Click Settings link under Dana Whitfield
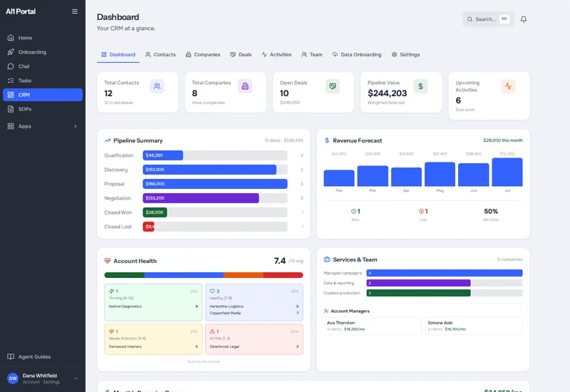570x392 pixels. click(x=51, y=382)
